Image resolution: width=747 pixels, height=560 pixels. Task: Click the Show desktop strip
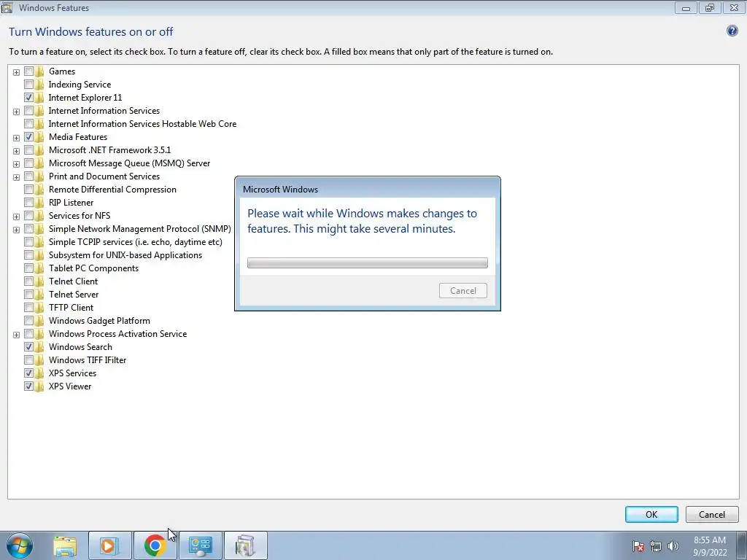[741, 545]
